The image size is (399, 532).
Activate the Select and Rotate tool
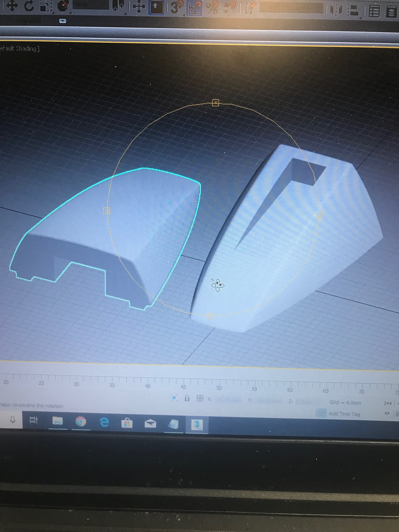click(x=29, y=6)
